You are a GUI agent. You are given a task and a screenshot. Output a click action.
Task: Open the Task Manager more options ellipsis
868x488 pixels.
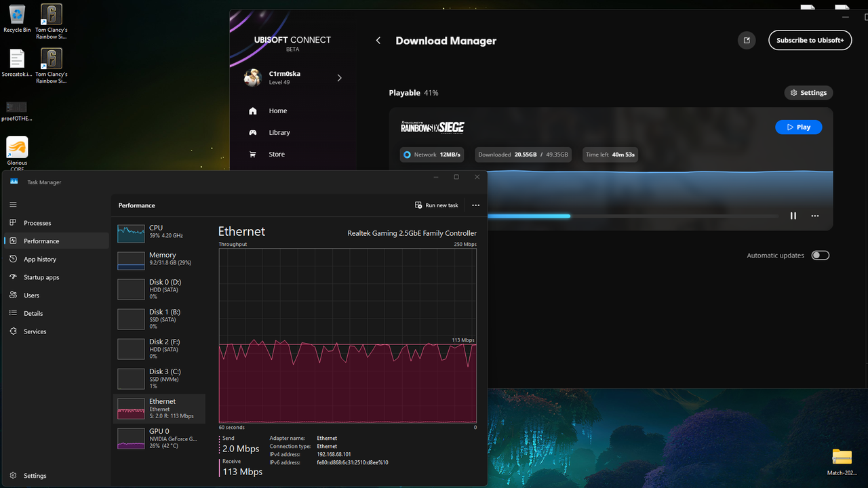[475, 205]
